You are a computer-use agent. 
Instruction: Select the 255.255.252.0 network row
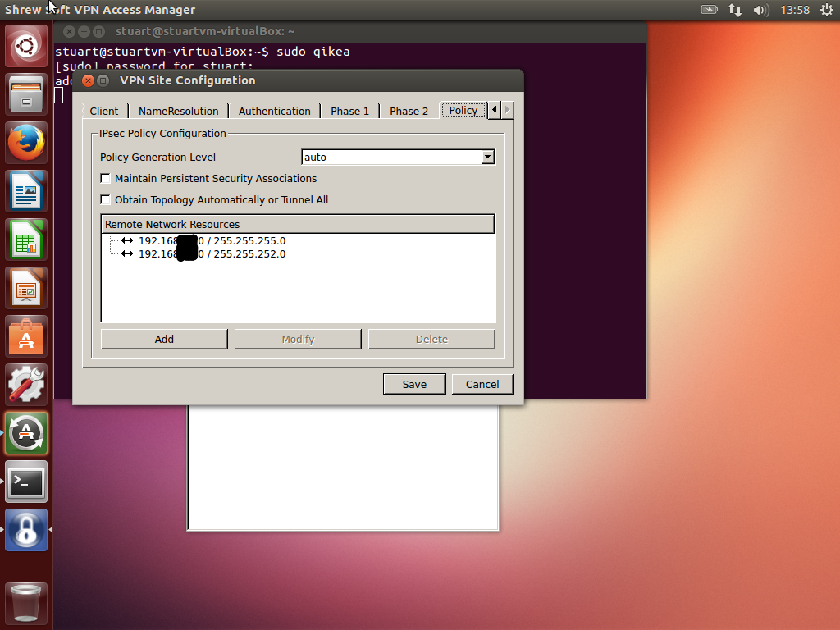click(212, 254)
